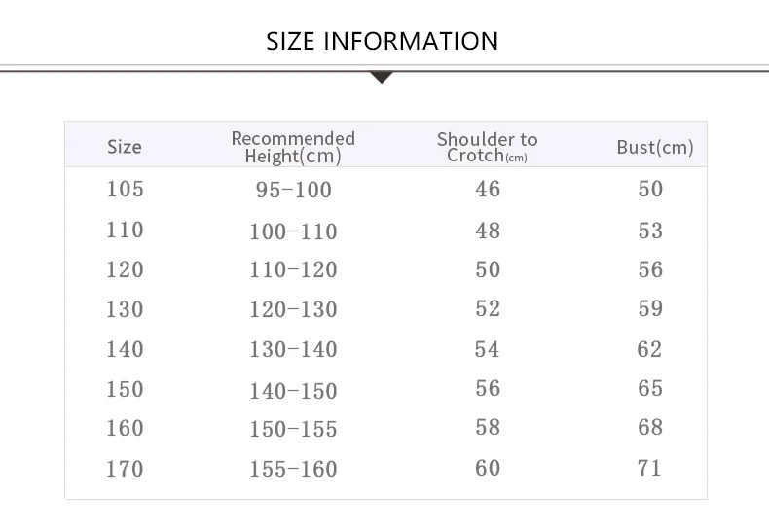
Task: Click shoulder to crotch value 54
Action: click(x=488, y=349)
